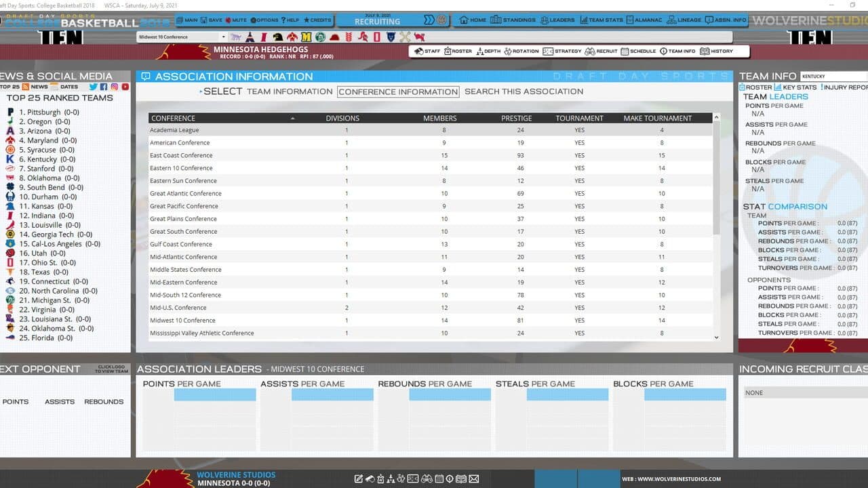Click the Pittsburgh team link in rankings
868x488 pixels.
click(x=43, y=113)
